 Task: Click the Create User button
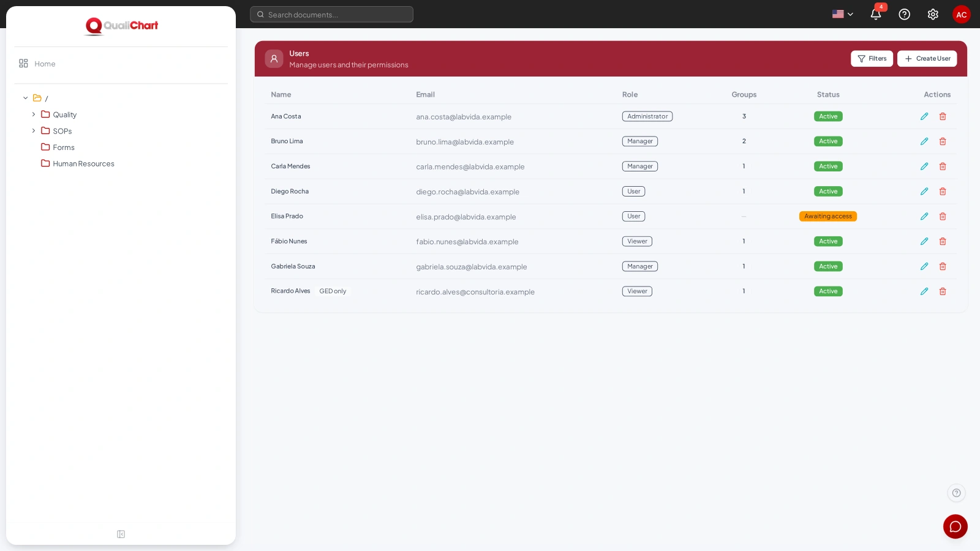(x=927, y=59)
